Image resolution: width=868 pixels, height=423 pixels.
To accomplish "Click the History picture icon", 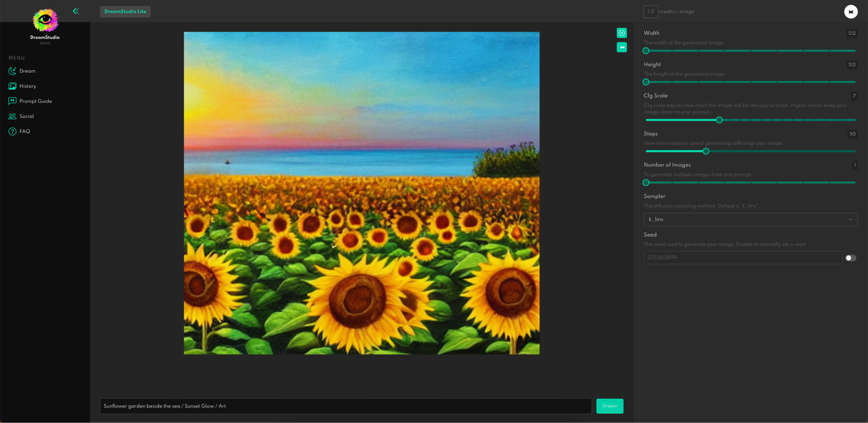I will click(12, 86).
